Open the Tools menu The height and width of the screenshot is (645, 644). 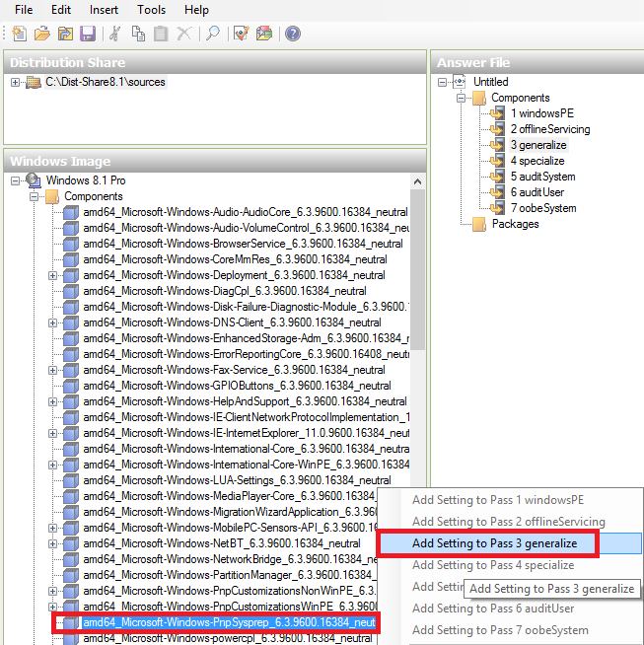coord(151,10)
